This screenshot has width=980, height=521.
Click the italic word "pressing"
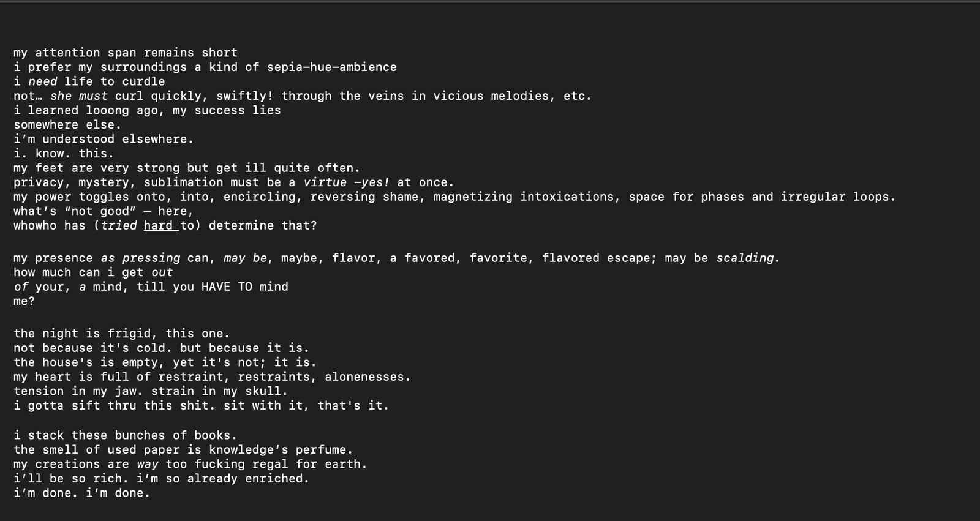point(151,258)
